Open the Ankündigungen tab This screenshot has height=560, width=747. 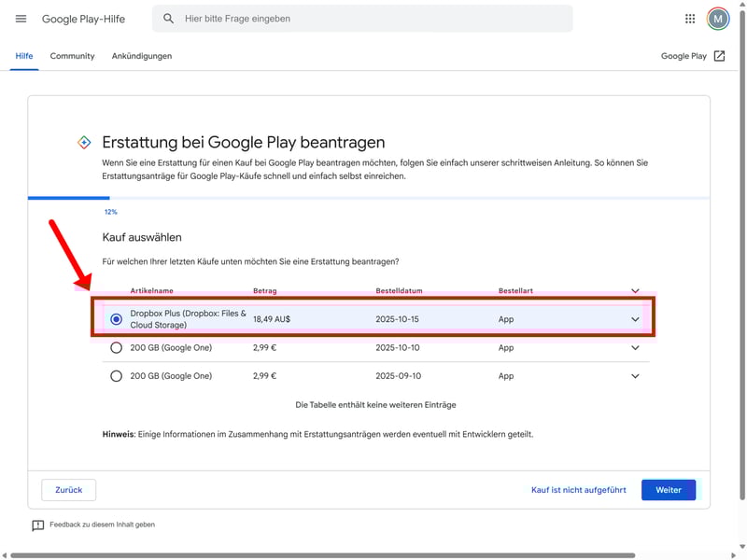(142, 56)
